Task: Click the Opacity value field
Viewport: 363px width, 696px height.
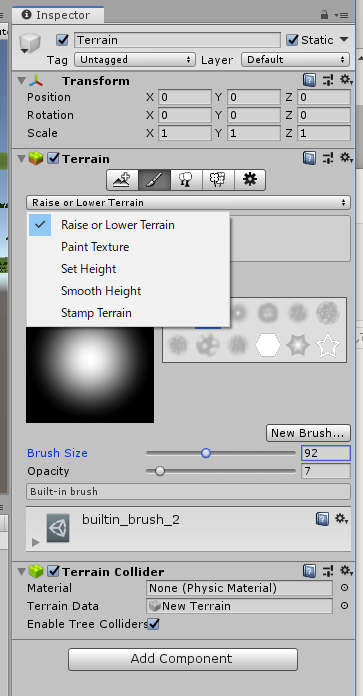Action: click(326, 471)
